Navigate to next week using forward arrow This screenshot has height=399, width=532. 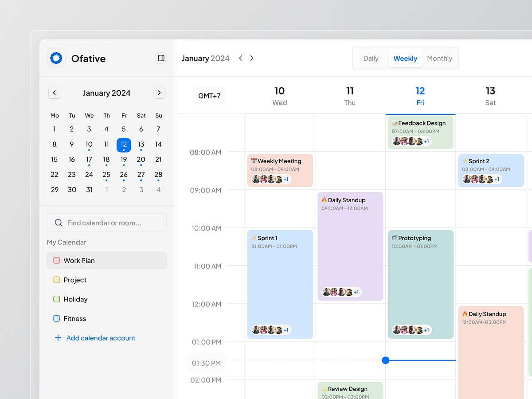251,58
